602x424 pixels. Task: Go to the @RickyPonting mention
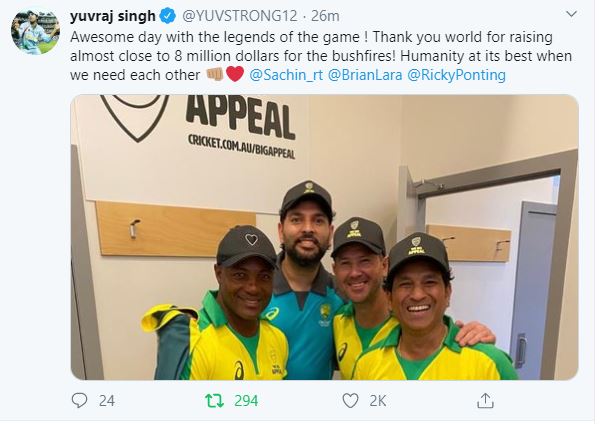tap(456, 75)
